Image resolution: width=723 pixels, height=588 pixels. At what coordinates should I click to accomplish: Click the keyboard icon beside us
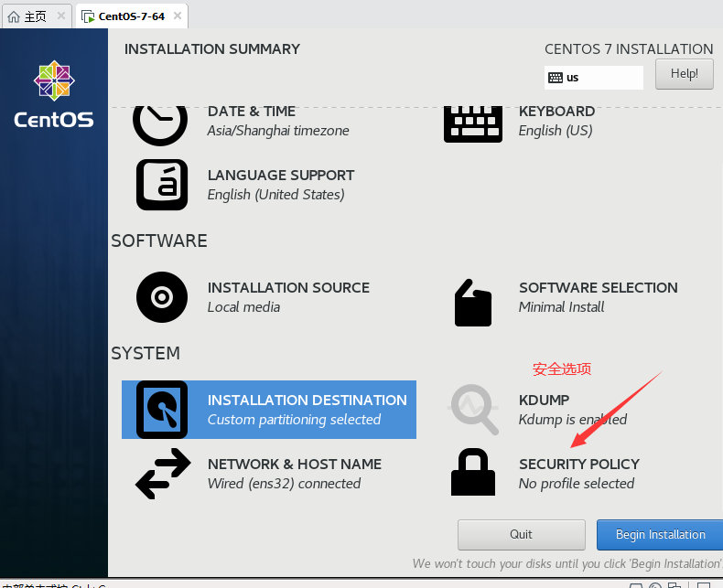click(x=556, y=78)
